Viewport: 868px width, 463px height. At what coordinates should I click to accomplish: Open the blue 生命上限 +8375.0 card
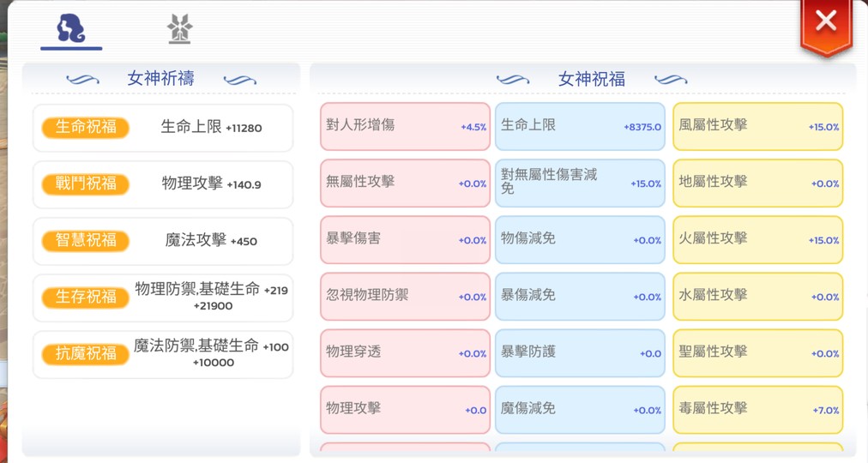click(x=580, y=126)
